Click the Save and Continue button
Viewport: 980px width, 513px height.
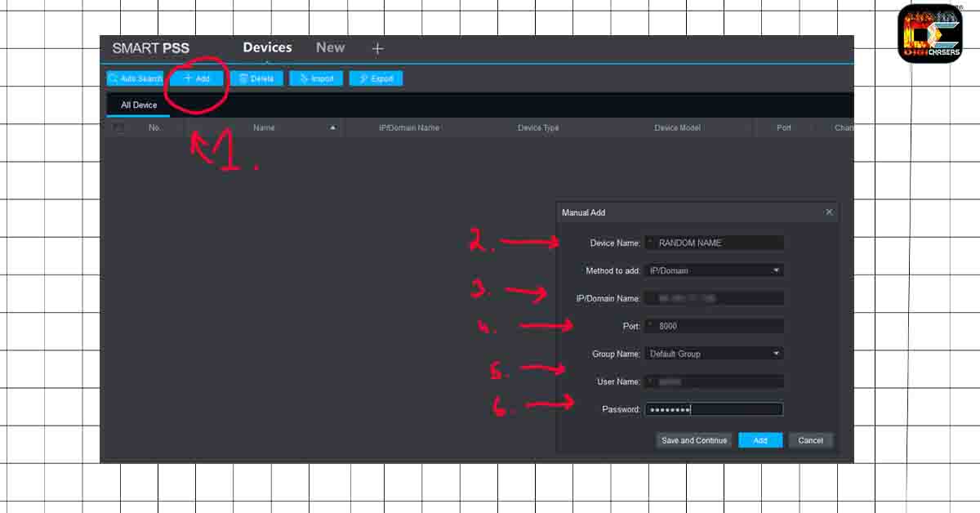tap(693, 439)
